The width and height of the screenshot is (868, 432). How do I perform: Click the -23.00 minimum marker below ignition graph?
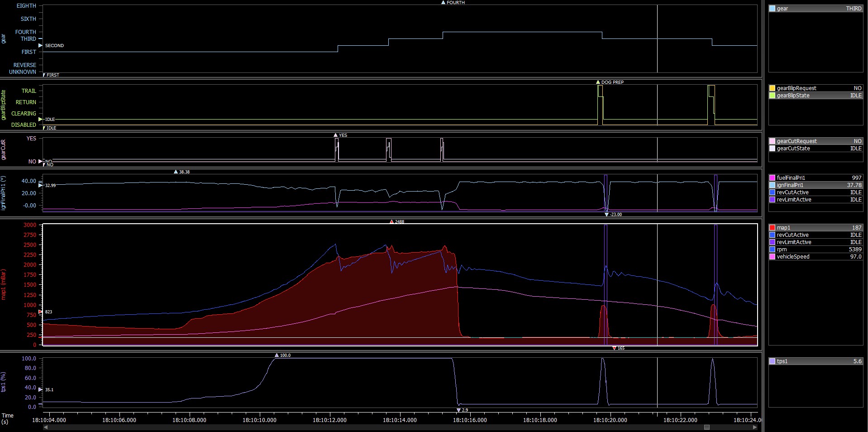click(x=606, y=215)
